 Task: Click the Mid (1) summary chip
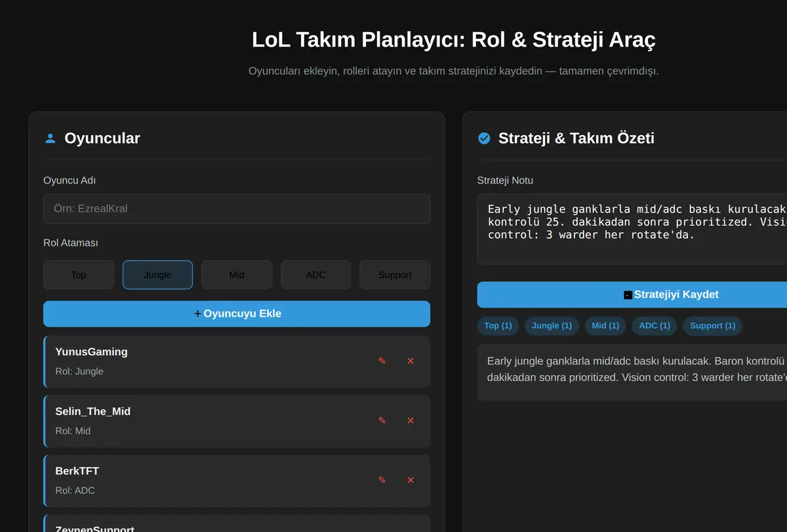[x=605, y=326]
